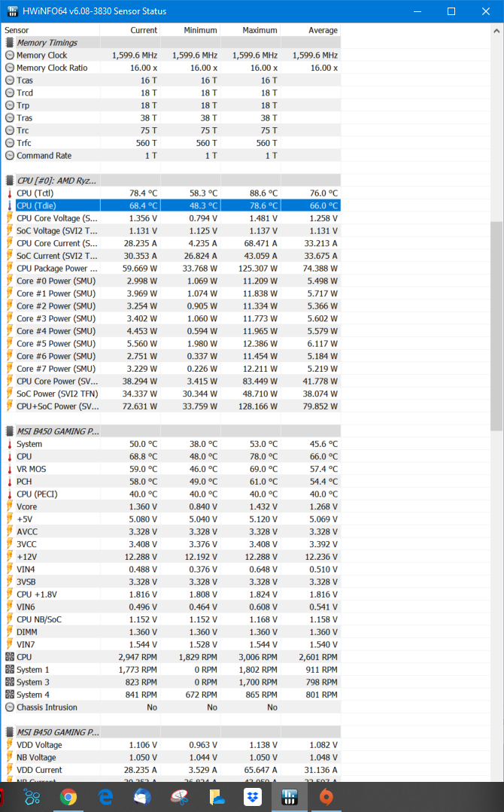Click the clock icon beside Command Rate
Image resolution: width=504 pixels, height=812 pixels.
tap(9, 155)
